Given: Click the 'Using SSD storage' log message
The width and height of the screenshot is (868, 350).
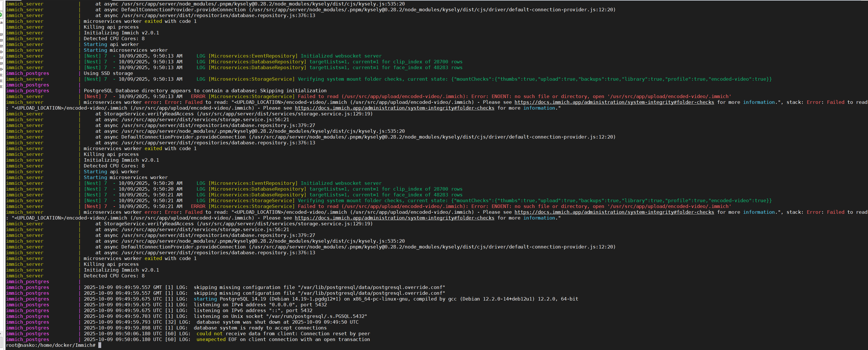Looking at the screenshot, I should click(x=108, y=73).
